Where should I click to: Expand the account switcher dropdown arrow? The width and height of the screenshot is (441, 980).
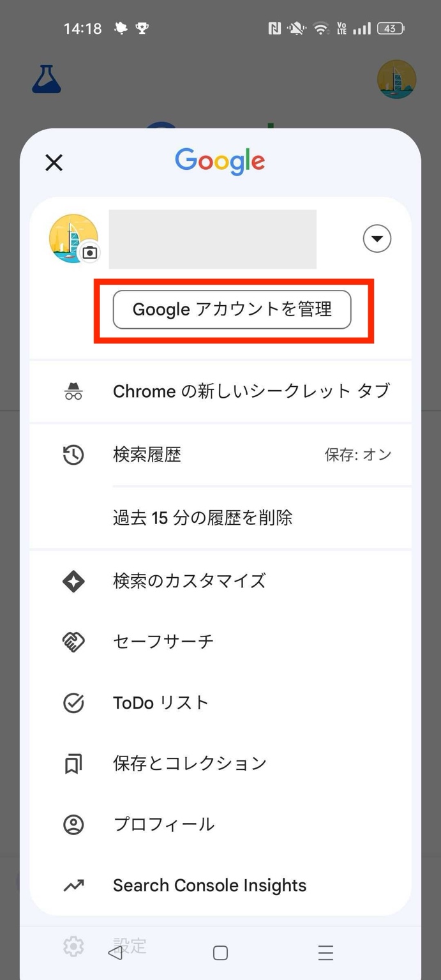[x=377, y=239]
